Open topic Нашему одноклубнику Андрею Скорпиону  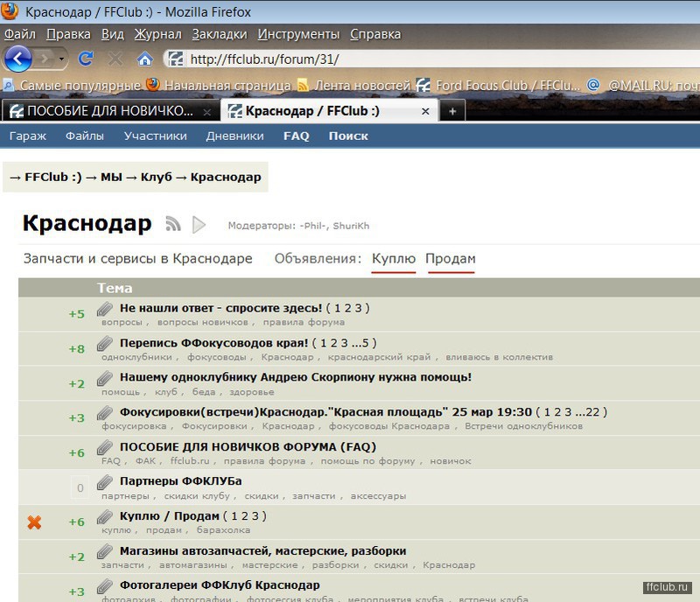pyautogui.click(x=296, y=377)
